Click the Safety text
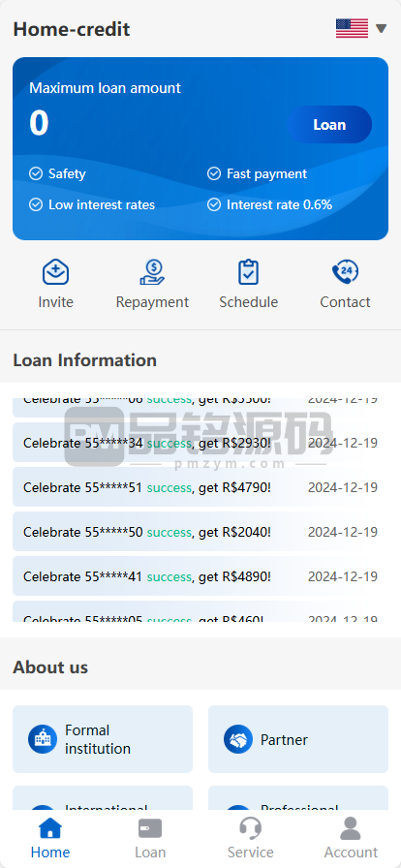This screenshot has width=401, height=868. [x=67, y=173]
